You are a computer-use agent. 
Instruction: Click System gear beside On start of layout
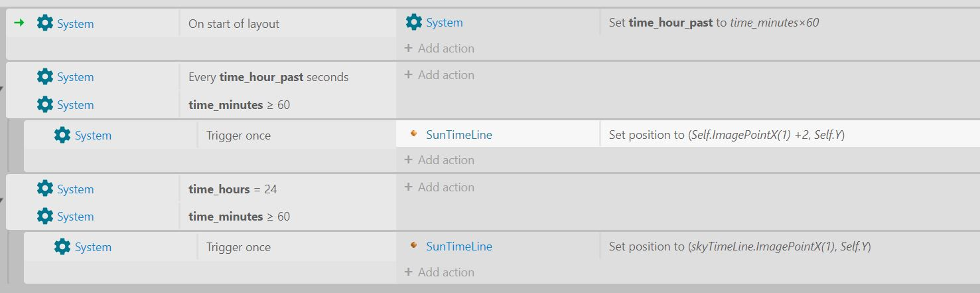(x=44, y=23)
